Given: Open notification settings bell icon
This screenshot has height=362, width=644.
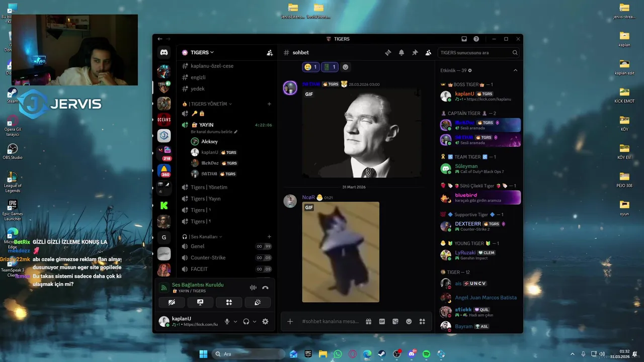Looking at the screenshot, I should pos(401,52).
